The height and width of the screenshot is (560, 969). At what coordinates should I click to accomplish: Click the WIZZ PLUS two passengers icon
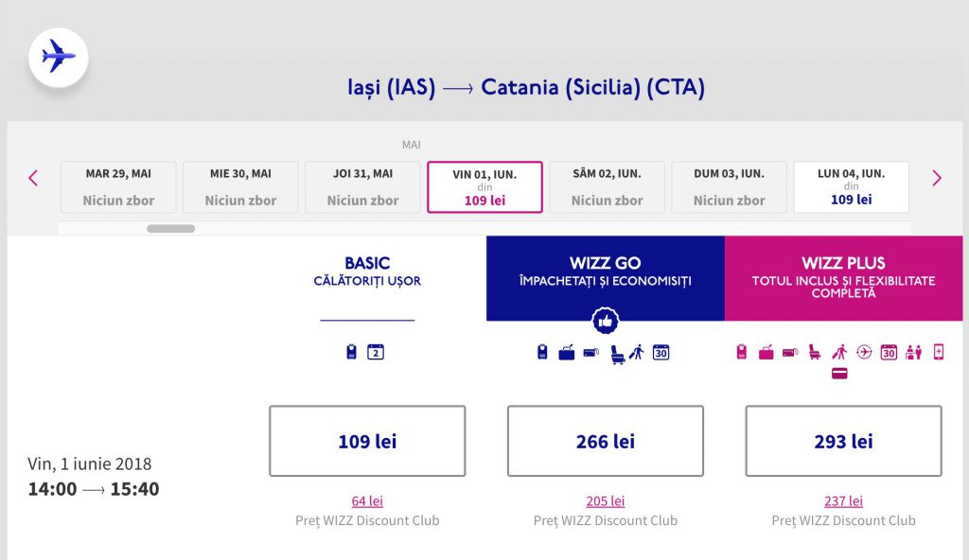click(x=913, y=352)
